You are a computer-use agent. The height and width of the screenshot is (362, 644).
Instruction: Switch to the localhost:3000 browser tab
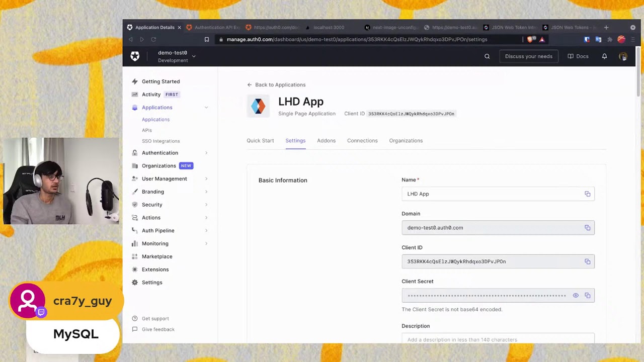tap(328, 28)
